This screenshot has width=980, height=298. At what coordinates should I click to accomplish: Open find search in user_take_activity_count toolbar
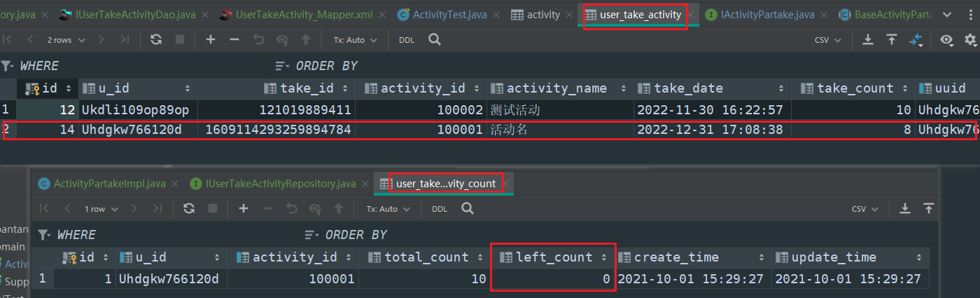(x=468, y=208)
